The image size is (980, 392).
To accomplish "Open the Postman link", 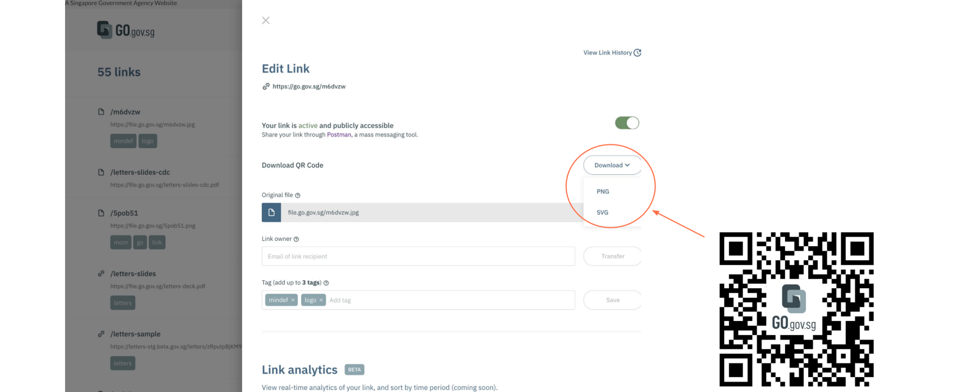I will [x=339, y=135].
